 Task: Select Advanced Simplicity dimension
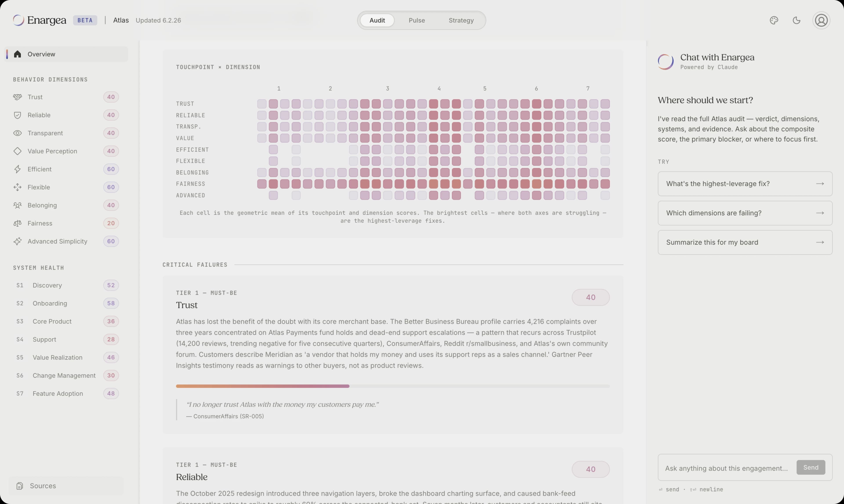pos(66,242)
